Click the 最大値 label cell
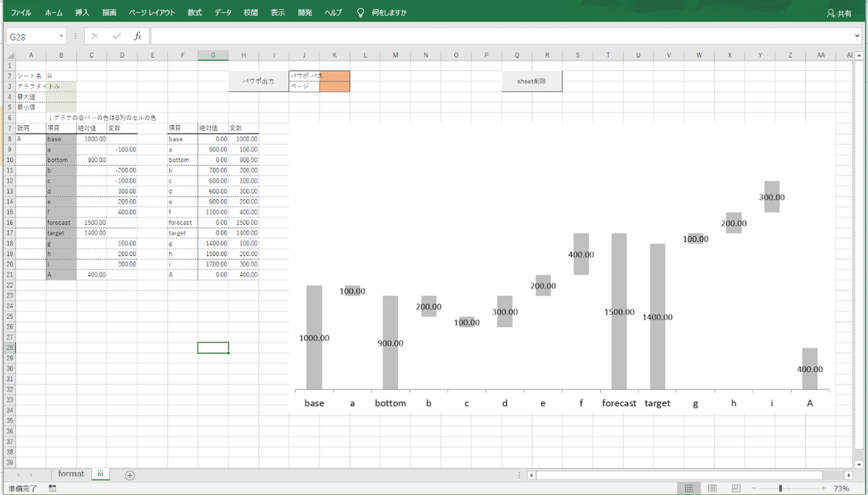The height and width of the screenshot is (495, 868). 30,97
